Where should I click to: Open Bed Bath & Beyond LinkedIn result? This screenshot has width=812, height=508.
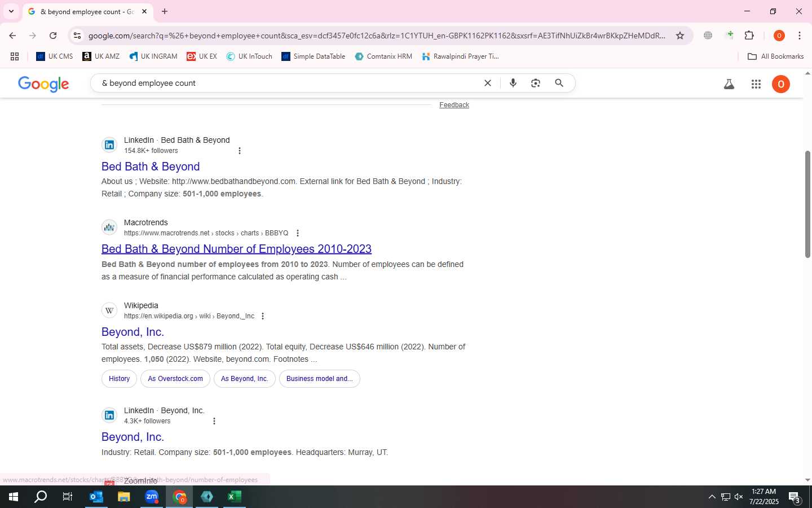151,167
